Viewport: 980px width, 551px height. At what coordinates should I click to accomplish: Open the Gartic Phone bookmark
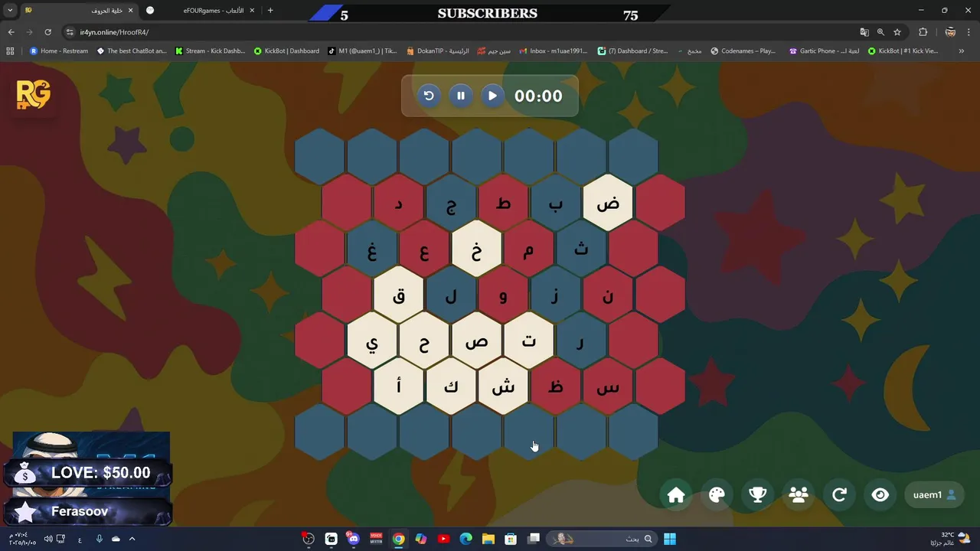coord(823,51)
